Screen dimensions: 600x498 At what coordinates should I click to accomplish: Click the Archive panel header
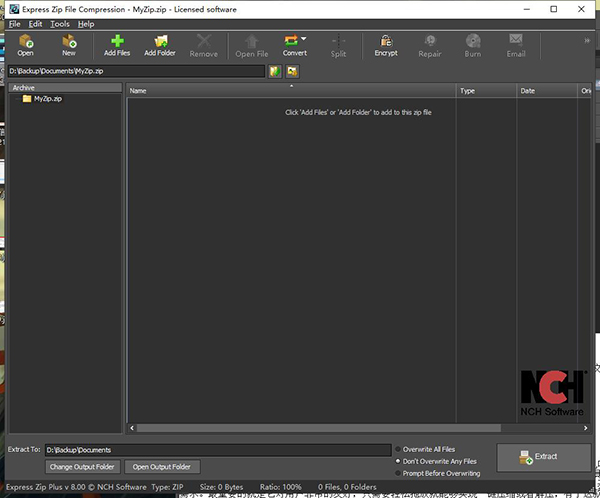(65, 88)
